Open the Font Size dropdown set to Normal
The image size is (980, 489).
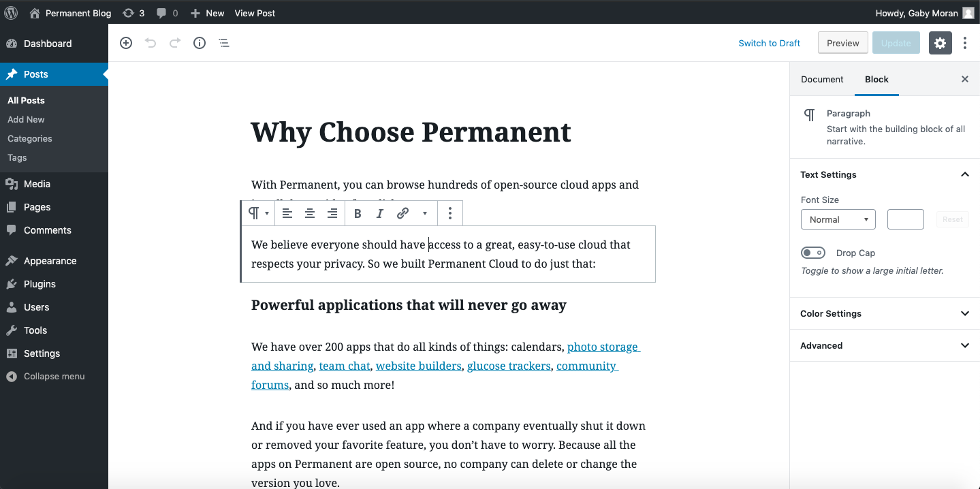tap(838, 219)
